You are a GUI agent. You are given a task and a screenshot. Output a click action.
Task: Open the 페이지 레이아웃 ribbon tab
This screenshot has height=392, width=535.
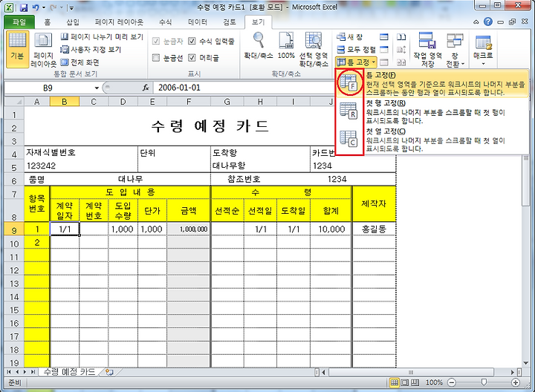coord(119,22)
